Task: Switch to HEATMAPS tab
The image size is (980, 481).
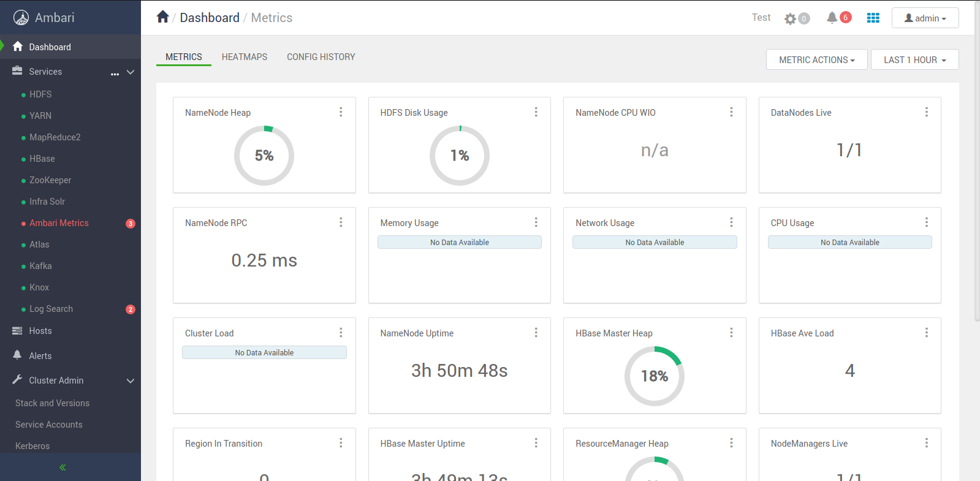Action: coord(245,57)
